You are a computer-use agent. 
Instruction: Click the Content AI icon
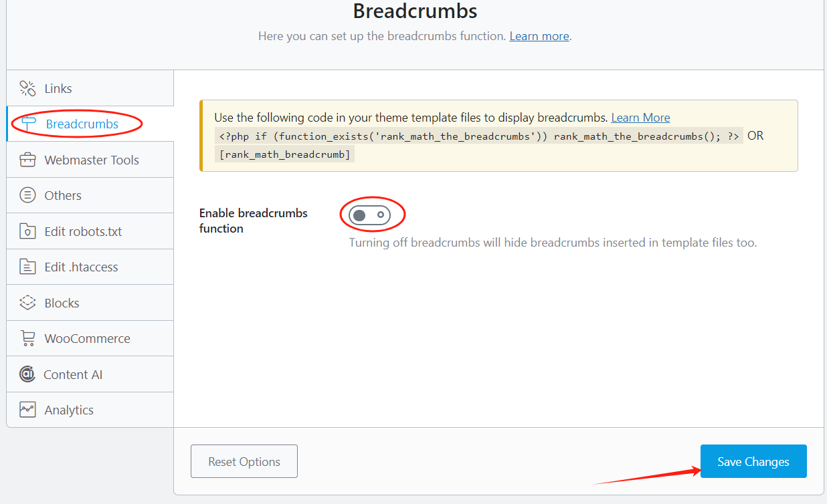27,374
